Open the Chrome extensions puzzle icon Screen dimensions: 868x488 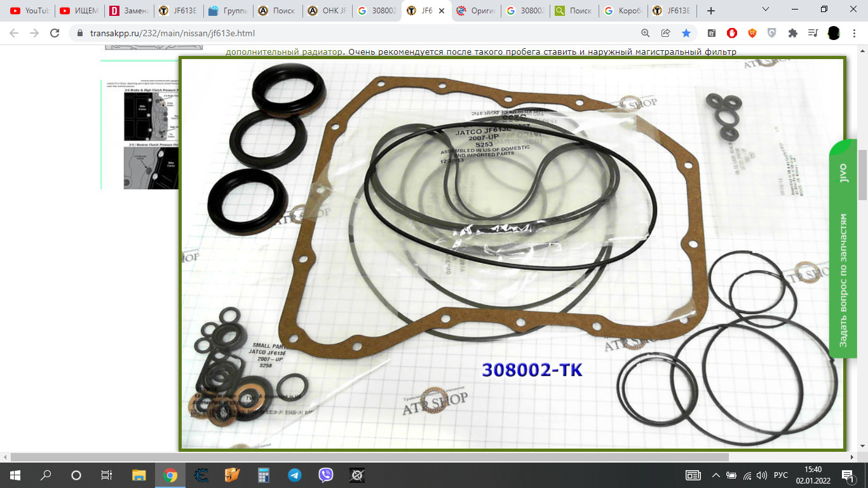click(792, 33)
